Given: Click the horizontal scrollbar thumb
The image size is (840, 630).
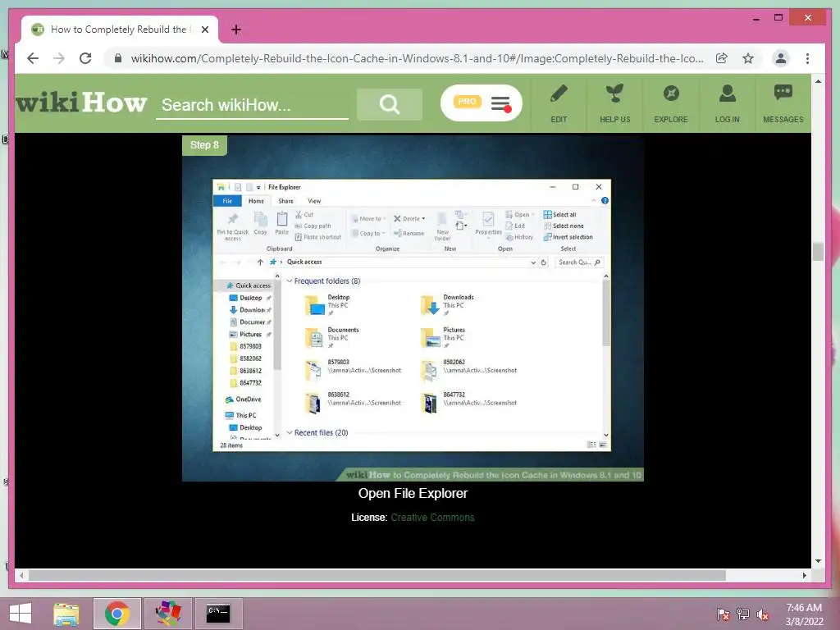Looking at the screenshot, I should 377,575.
